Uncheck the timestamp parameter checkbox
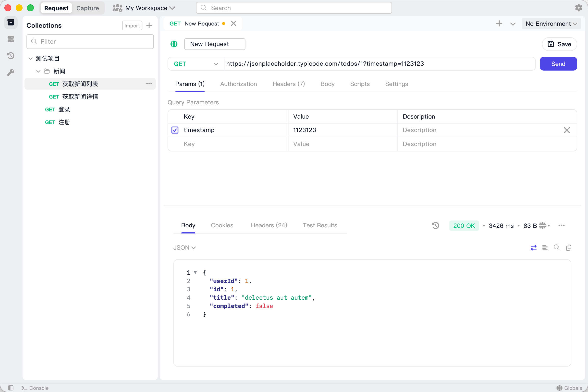This screenshot has width=588, height=392. (x=175, y=130)
